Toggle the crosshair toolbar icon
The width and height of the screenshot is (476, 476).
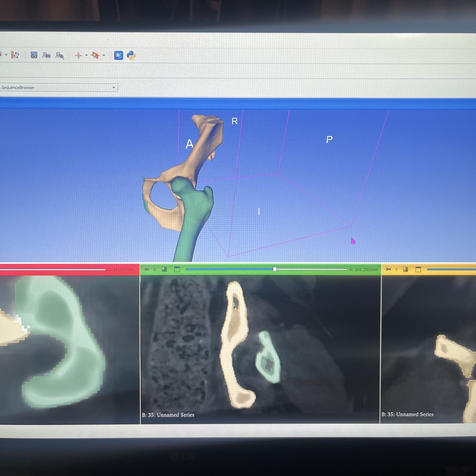coord(78,56)
